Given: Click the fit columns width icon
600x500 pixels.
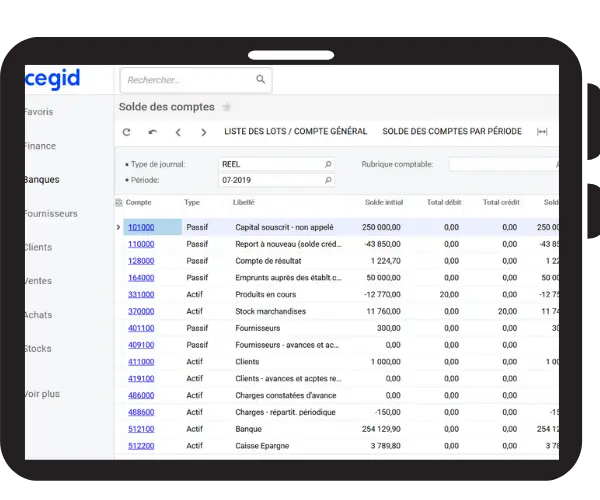Looking at the screenshot, I should (x=542, y=132).
